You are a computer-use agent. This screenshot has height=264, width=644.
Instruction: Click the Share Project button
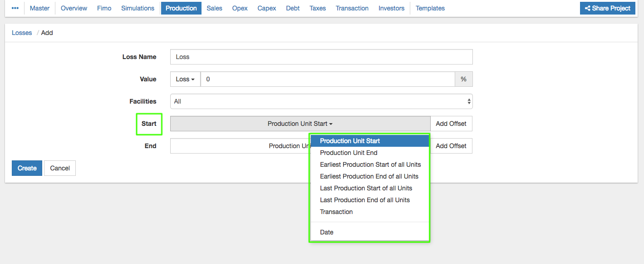607,8
